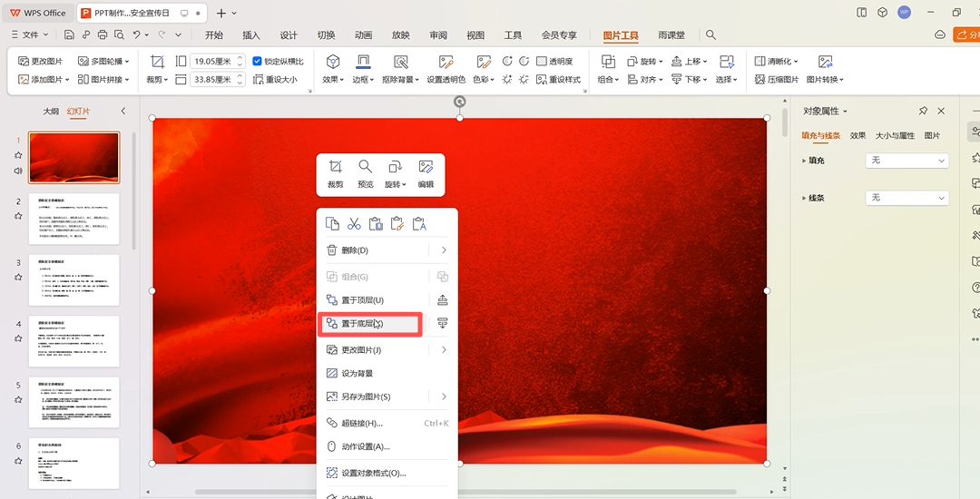Click the bring-forward icon beside 置于顶层

coord(443,299)
